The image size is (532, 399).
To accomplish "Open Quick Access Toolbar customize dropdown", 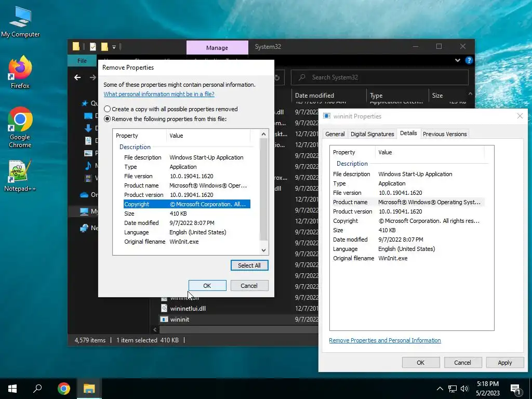I will pos(114,47).
